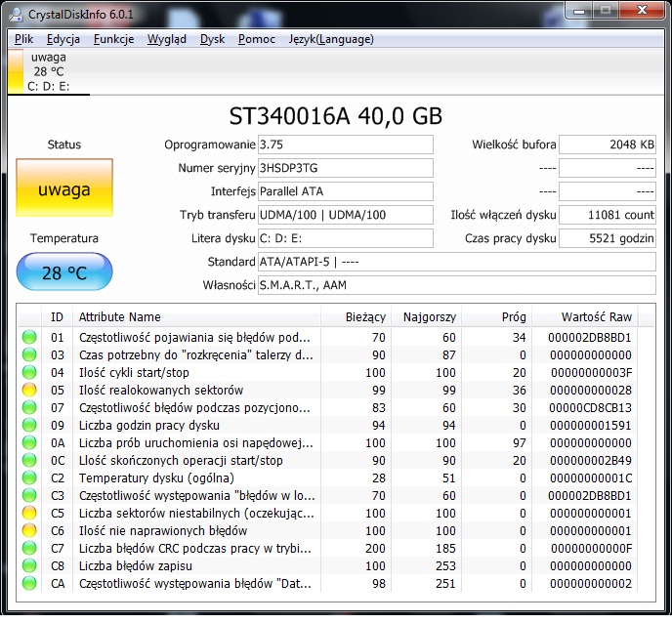Select the 'Ilość cykli start/stop' row name

(134, 372)
